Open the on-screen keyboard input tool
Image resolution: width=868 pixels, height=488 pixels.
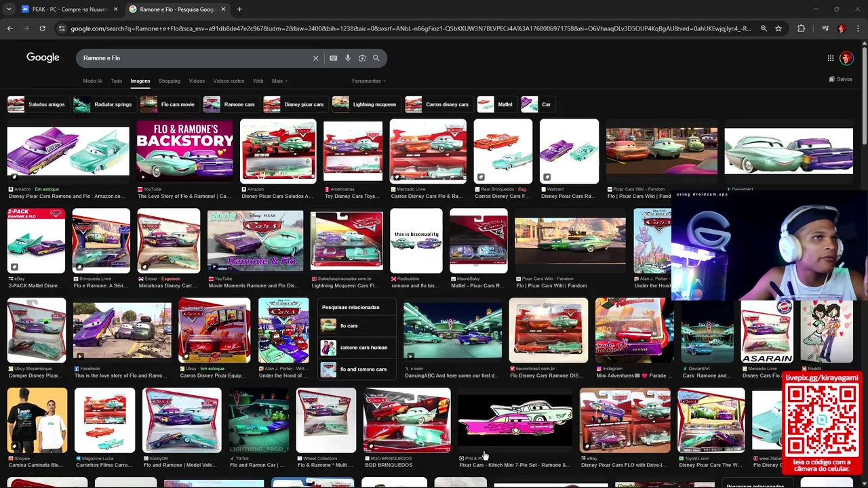tap(334, 58)
